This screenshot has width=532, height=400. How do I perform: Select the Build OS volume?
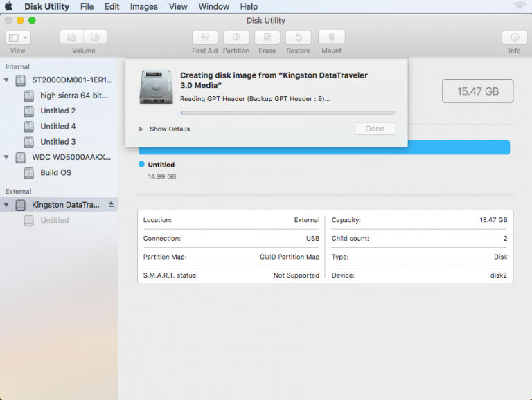(55, 172)
